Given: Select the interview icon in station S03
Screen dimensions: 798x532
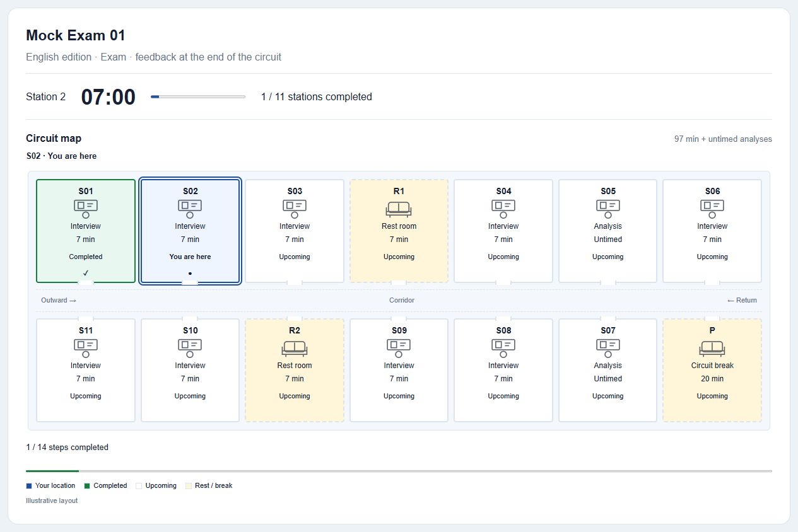Looking at the screenshot, I should point(295,209).
